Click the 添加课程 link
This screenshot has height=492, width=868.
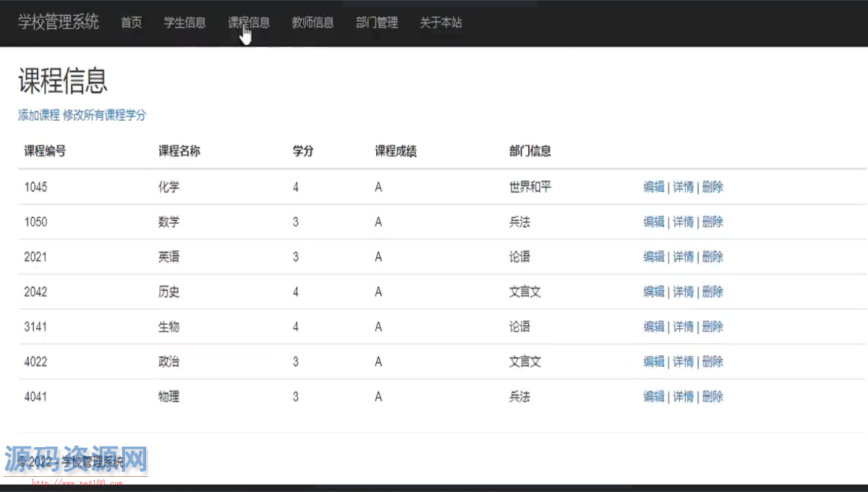pyautogui.click(x=39, y=115)
